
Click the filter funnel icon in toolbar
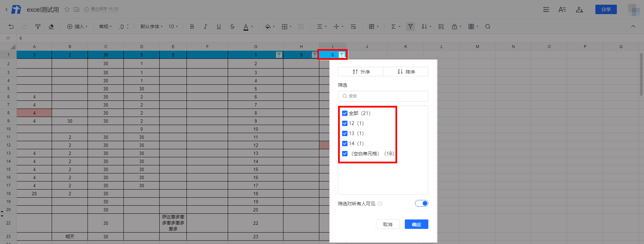point(410,27)
